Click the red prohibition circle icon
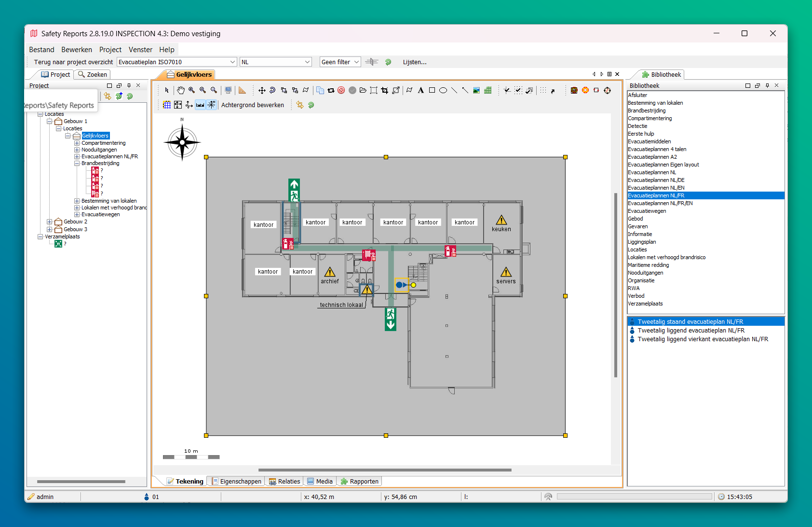Viewport: 812px width, 527px height. [341, 90]
